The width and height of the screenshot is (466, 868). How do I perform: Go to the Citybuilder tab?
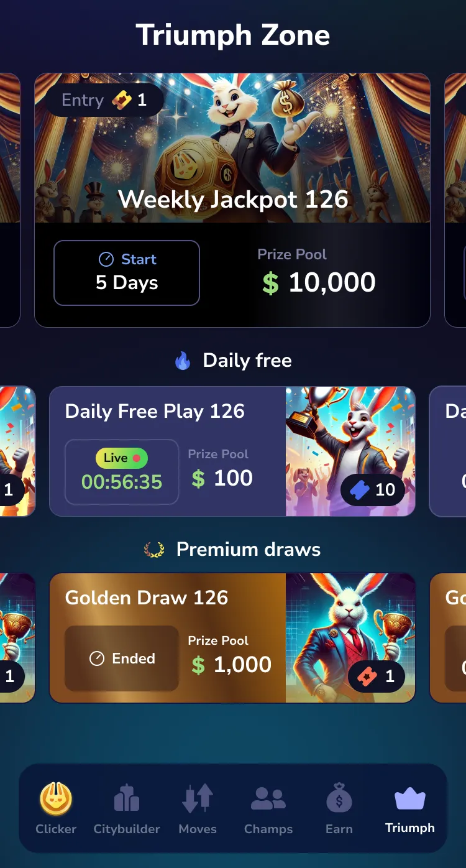pos(127,810)
